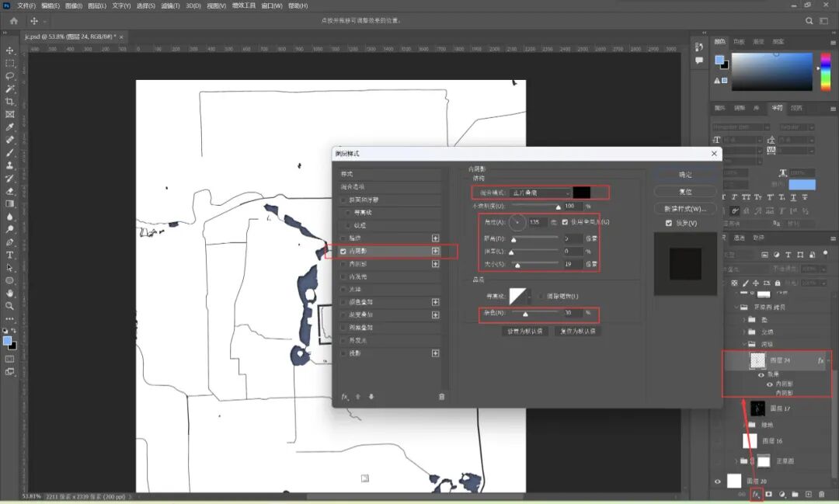Select the Magic Wand tool
The width and height of the screenshot is (839, 504).
coord(9,89)
